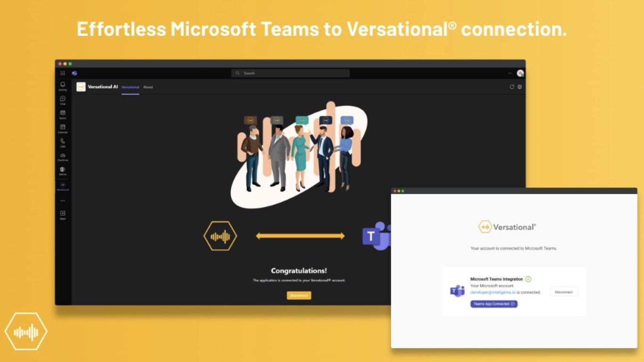Click Teams logo in the integration card
This screenshot has height=362, width=644.
tap(457, 291)
